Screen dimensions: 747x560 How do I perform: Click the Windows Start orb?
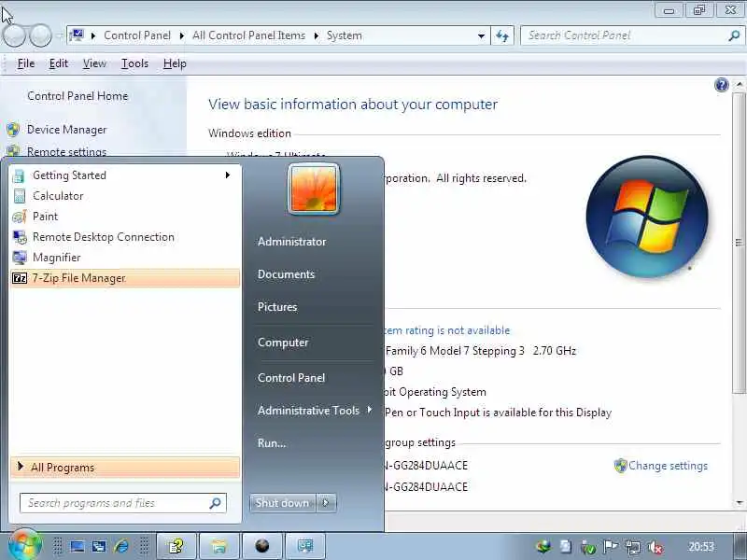(x=24, y=545)
